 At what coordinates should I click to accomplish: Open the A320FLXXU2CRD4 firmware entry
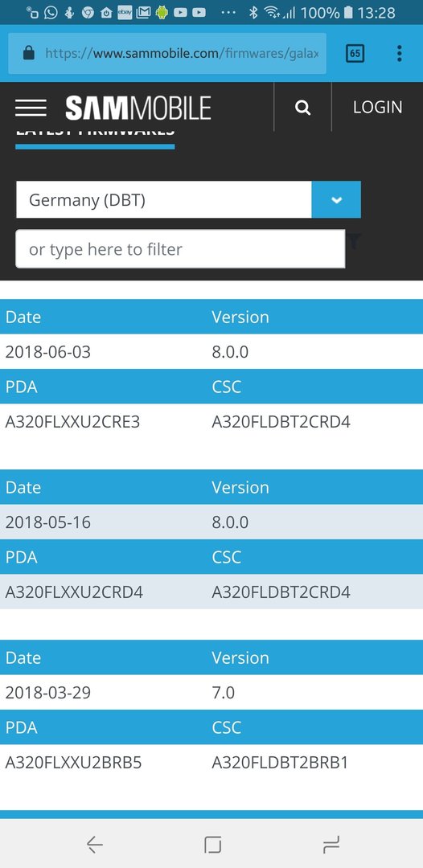74,592
